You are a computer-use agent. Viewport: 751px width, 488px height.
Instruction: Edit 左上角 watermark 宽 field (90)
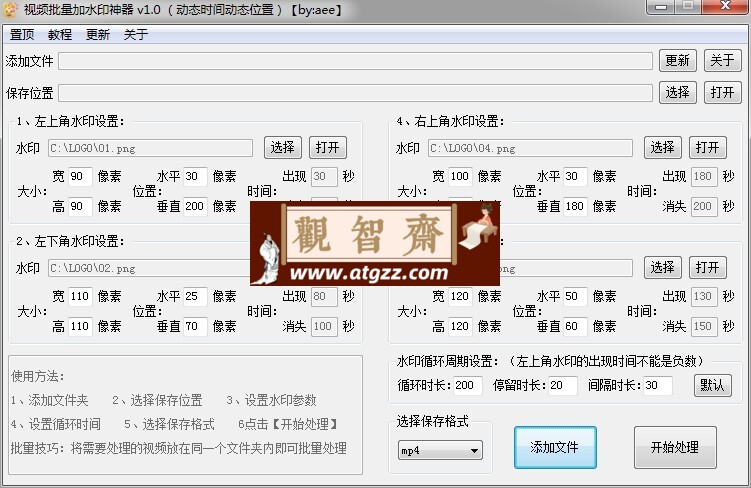point(80,176)
